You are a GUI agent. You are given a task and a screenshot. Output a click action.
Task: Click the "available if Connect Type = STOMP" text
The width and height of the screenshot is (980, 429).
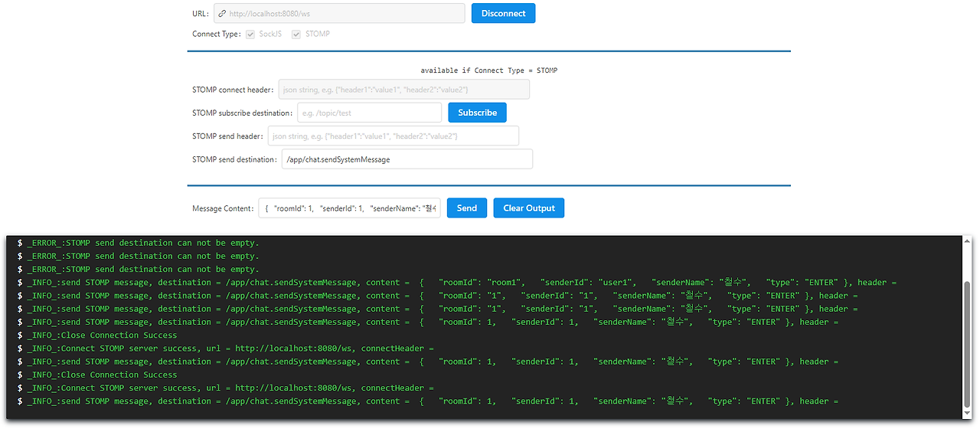tap(489, 70)
